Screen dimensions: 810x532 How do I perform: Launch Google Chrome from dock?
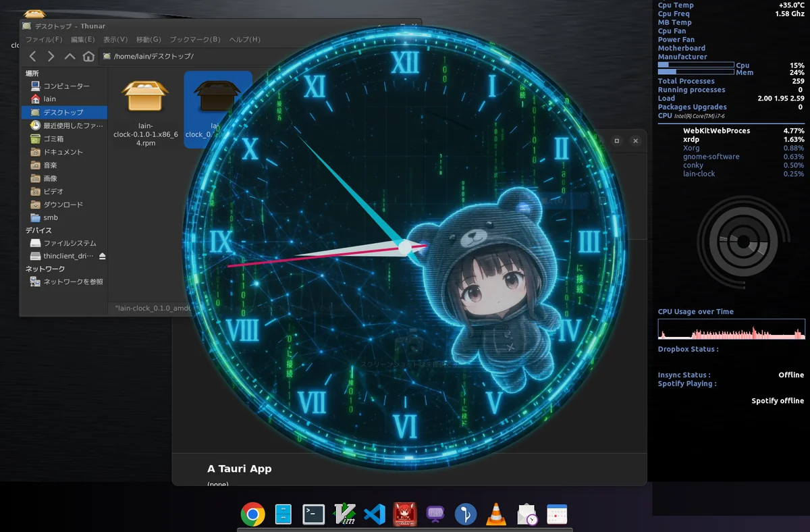pyautogui.click(x=252, y=514)
